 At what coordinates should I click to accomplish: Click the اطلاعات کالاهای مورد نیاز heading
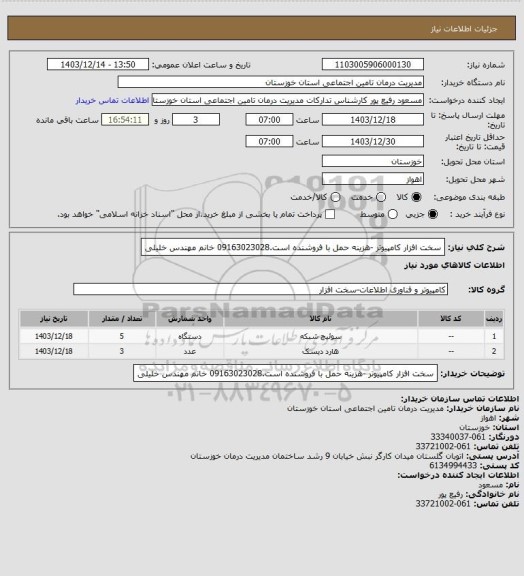454,265
